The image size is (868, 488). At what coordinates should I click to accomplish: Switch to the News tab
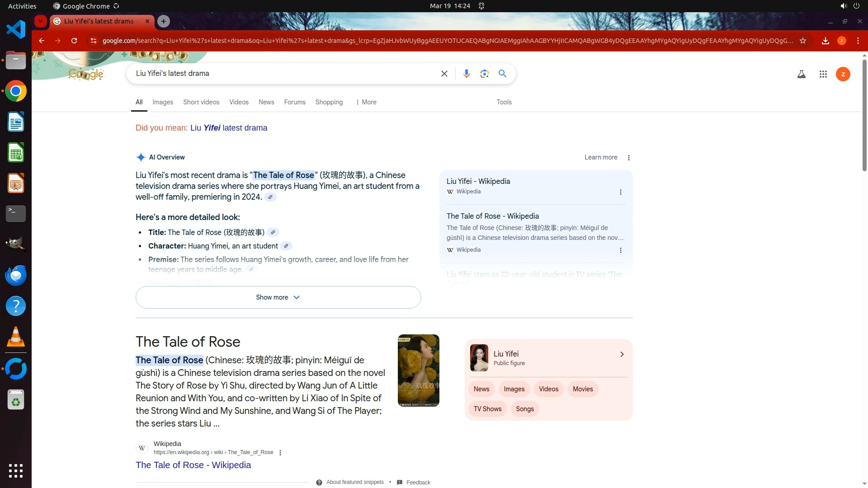[266, 102]
